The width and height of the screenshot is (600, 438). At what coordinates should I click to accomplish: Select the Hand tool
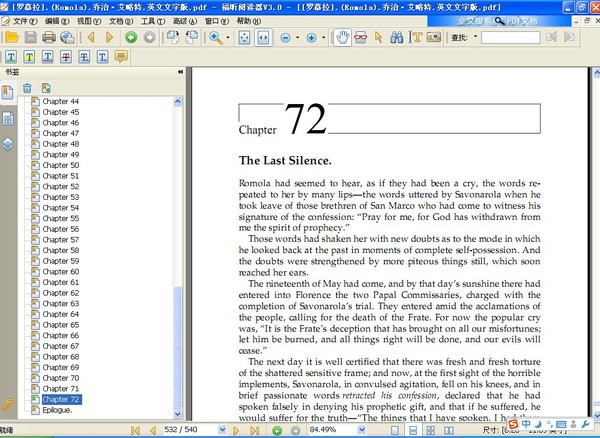click(x=342, y=37)
